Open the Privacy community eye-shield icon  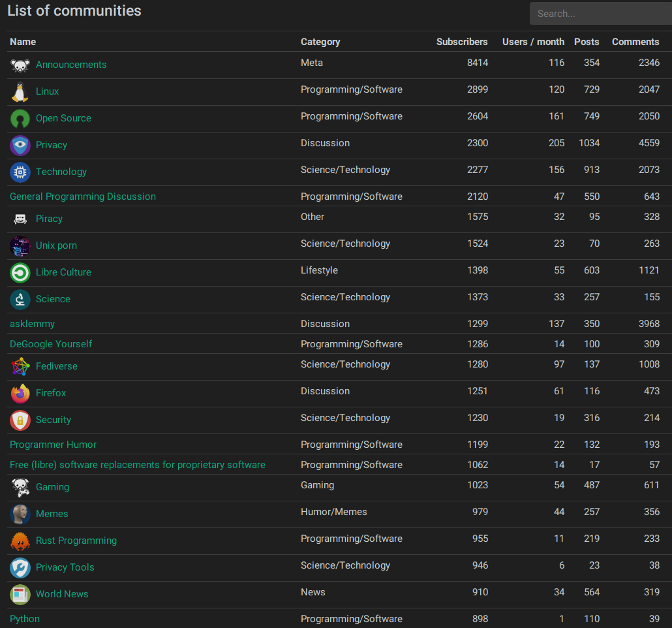[20, 146]
